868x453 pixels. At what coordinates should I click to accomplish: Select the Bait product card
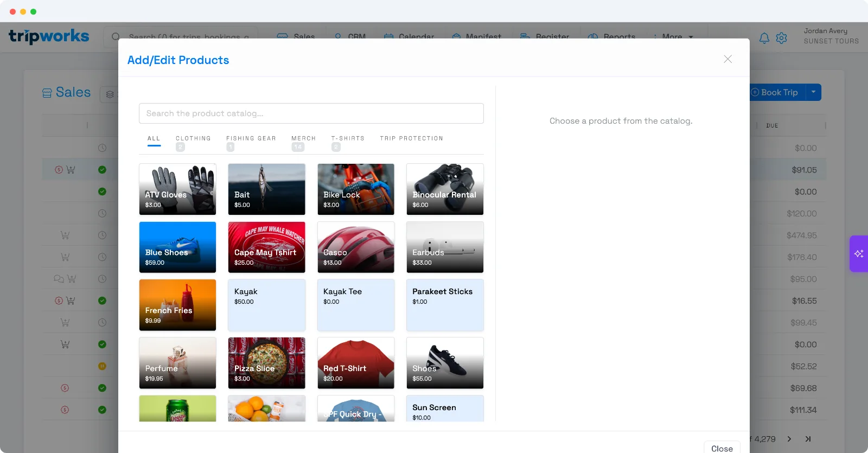(x=266, y=189)
